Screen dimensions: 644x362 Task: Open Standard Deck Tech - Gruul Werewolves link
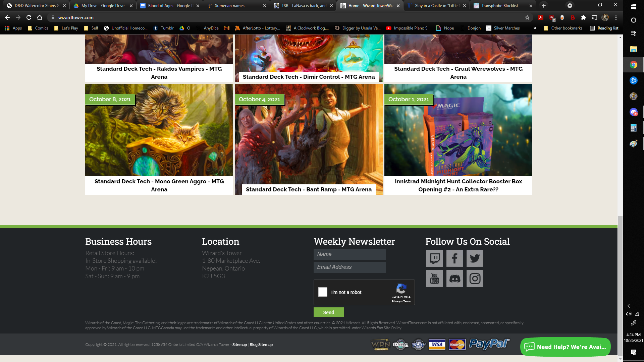point(458,73)
